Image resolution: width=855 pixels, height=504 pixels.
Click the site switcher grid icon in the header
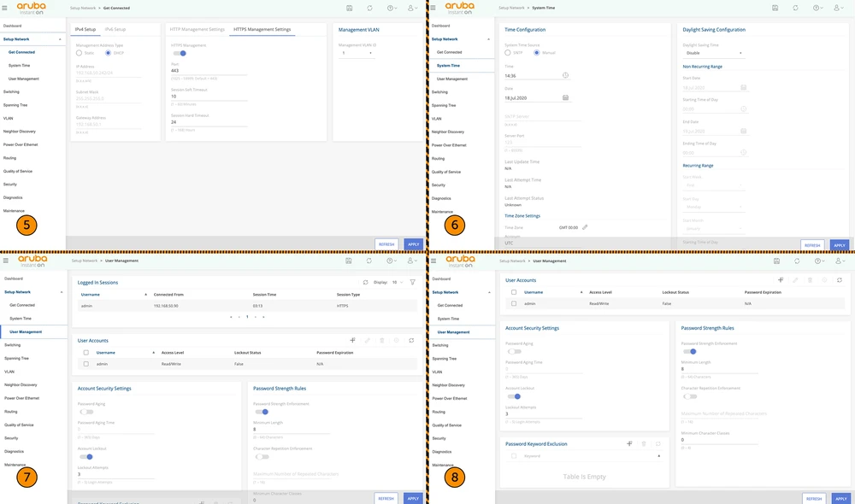347,7
